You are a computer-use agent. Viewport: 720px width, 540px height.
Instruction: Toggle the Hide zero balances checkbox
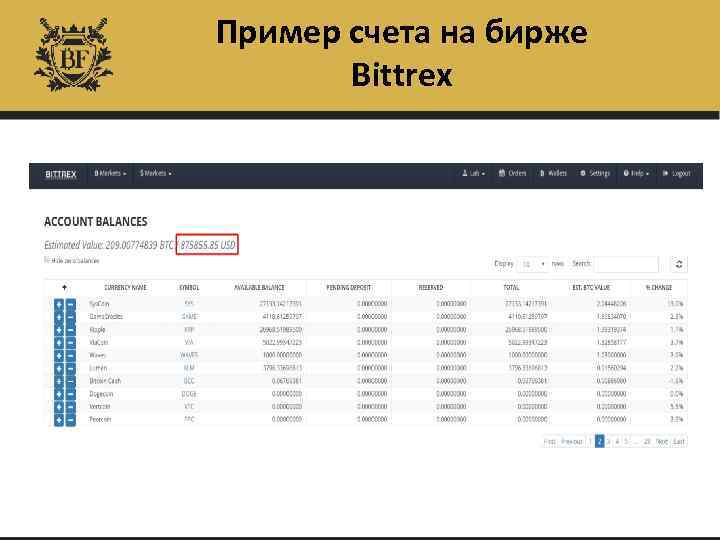pyautogui.click(x=46, y=260)
